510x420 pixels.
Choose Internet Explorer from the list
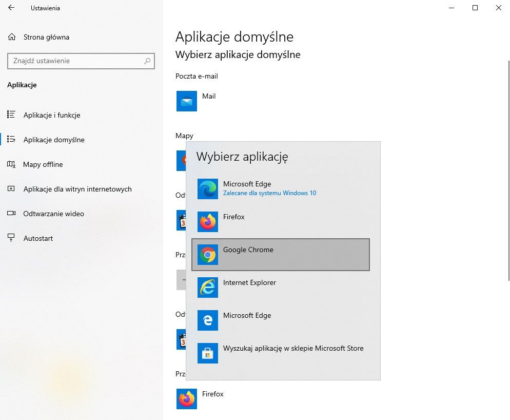tap(281, 288)
